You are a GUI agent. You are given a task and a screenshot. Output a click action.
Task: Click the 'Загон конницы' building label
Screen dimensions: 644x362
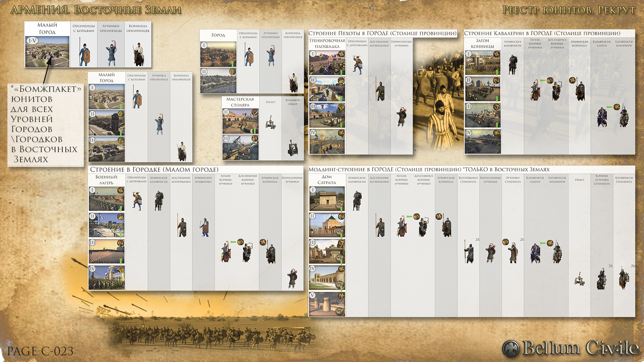pyautogui.click(x=482, y=44)
